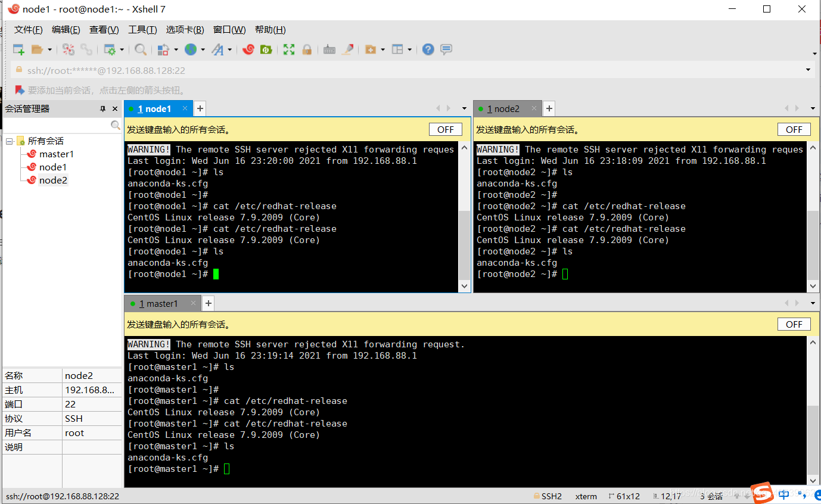Click node1 terminal vertical scrollbar thumb

point(465,245)
